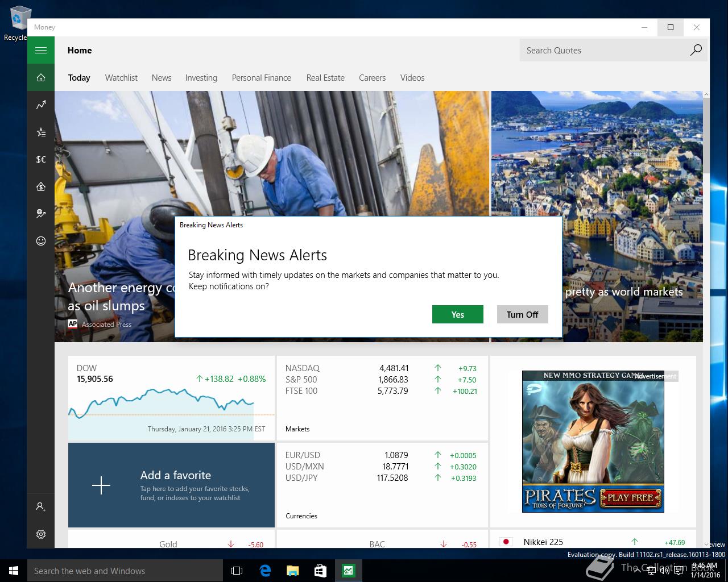The height and width of the screenshot is (582, 728).
Task: Open the Store from taskbar
Action: coord(320,571)
